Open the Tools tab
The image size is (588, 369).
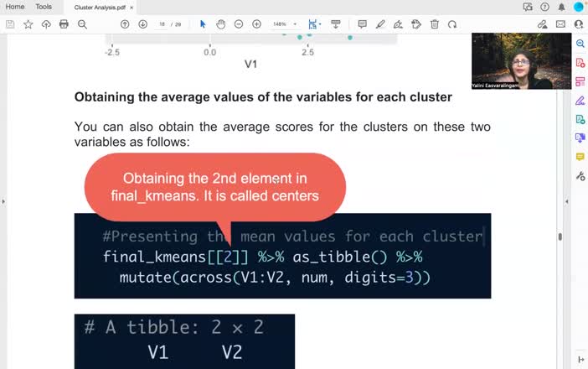(44, 7)
